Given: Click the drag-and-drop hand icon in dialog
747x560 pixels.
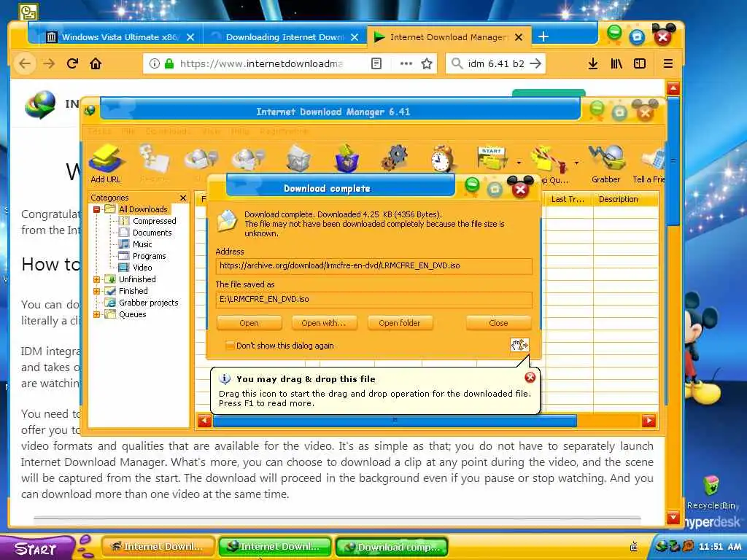Looking at the screenshot, I should click(519, 345).
